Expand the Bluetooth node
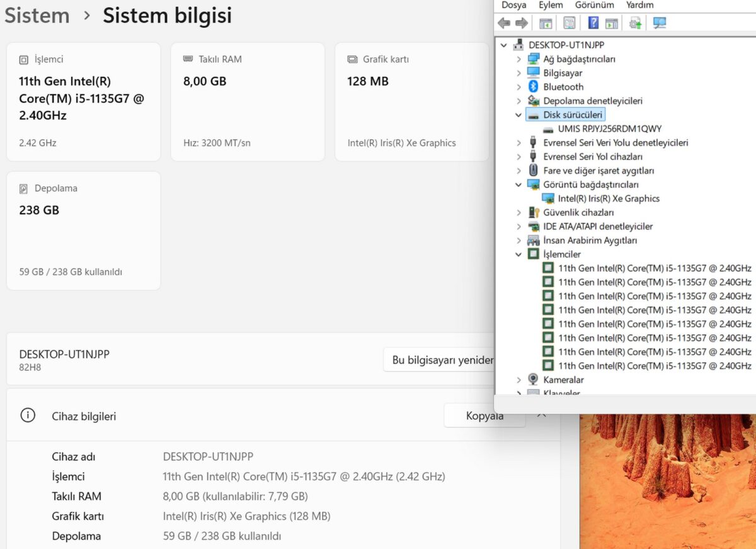 tap(518, 86)
